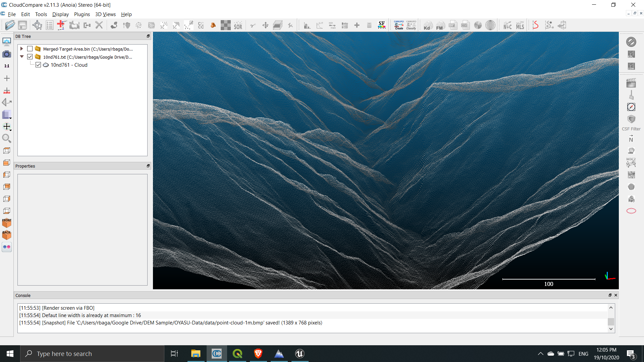
Task: Uncheck the 10nd761.txt entry
Action: pyautogui.click(x=30, y=57)
